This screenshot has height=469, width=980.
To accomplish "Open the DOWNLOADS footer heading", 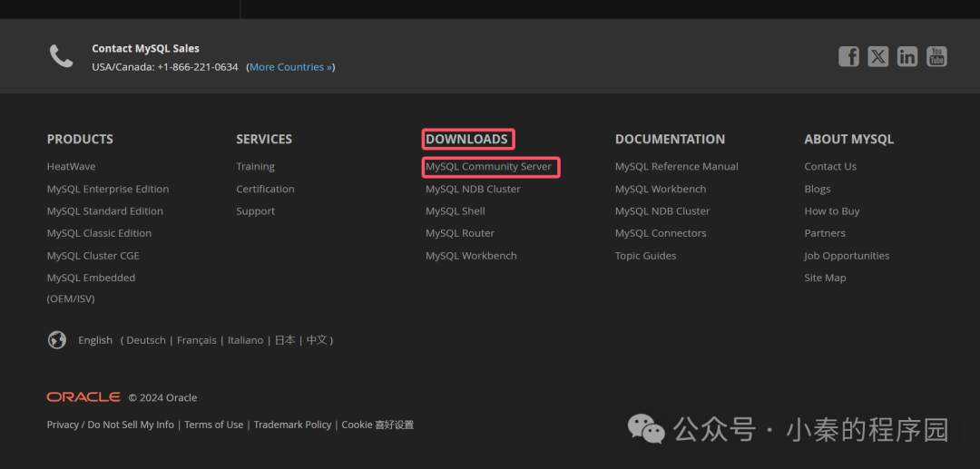I will (x=467, y=140).
